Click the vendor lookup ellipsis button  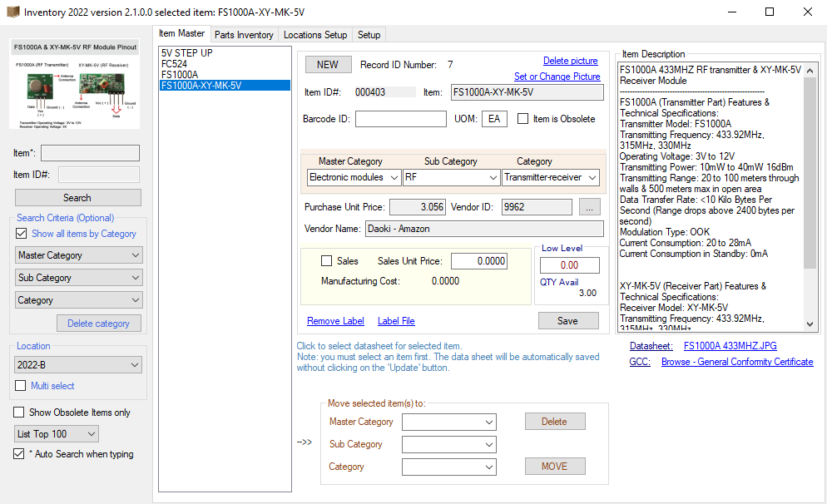pyautogui.click(x=588, y=207)
